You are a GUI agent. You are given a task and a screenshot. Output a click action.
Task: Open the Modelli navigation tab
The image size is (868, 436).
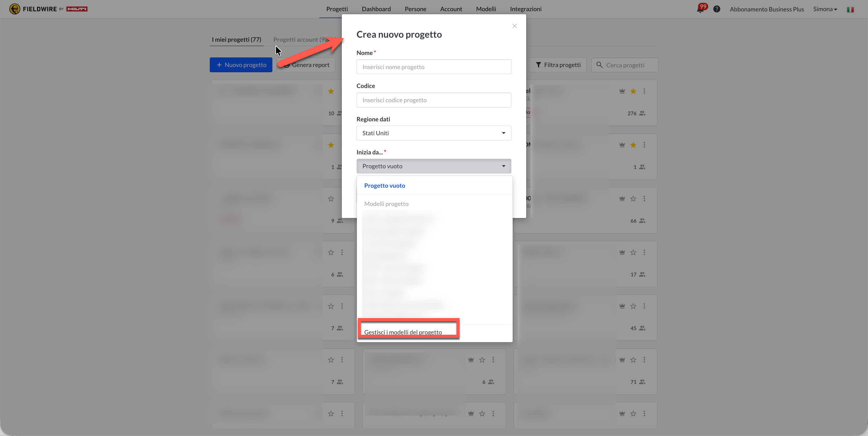pyautogui.click(x=486, y=9)
